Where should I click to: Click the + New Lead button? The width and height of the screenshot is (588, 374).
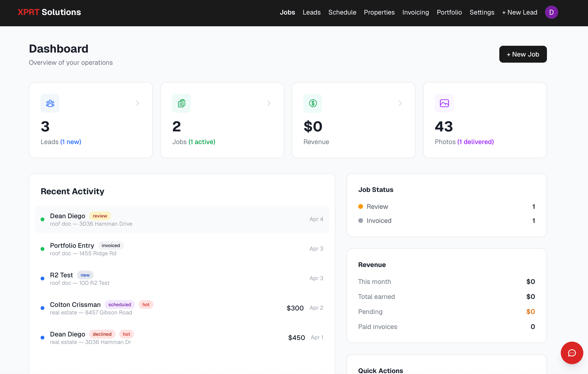pos(519,12)
